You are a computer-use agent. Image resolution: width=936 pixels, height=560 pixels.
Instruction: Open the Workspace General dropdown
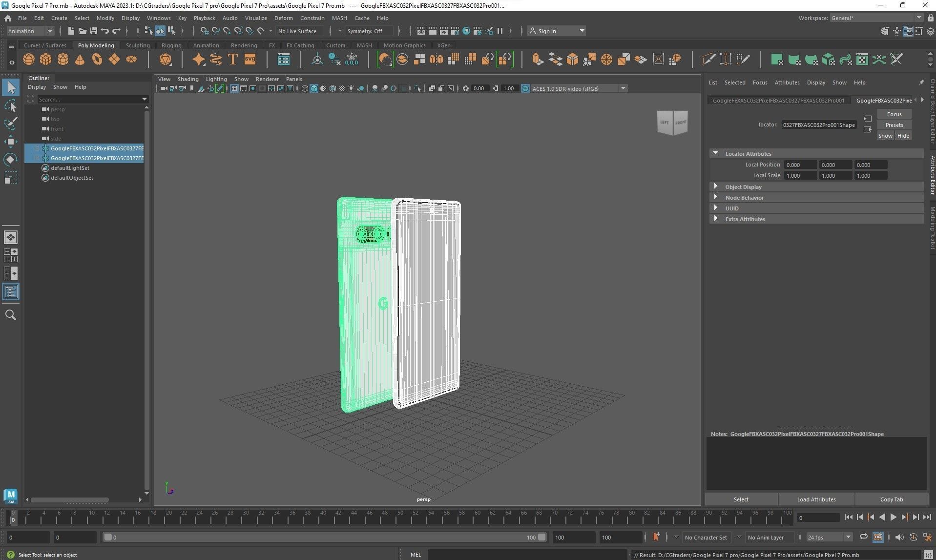point(876,18)
